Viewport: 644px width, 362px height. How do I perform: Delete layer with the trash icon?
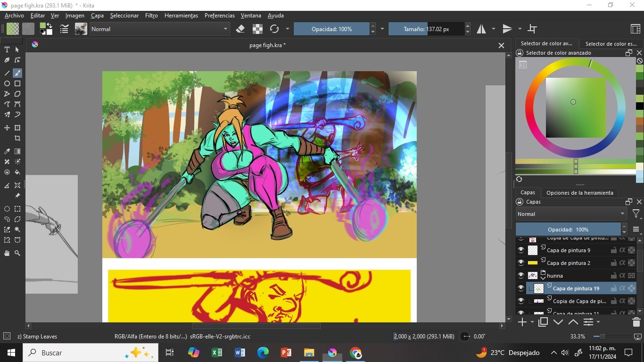coord(636,322)
